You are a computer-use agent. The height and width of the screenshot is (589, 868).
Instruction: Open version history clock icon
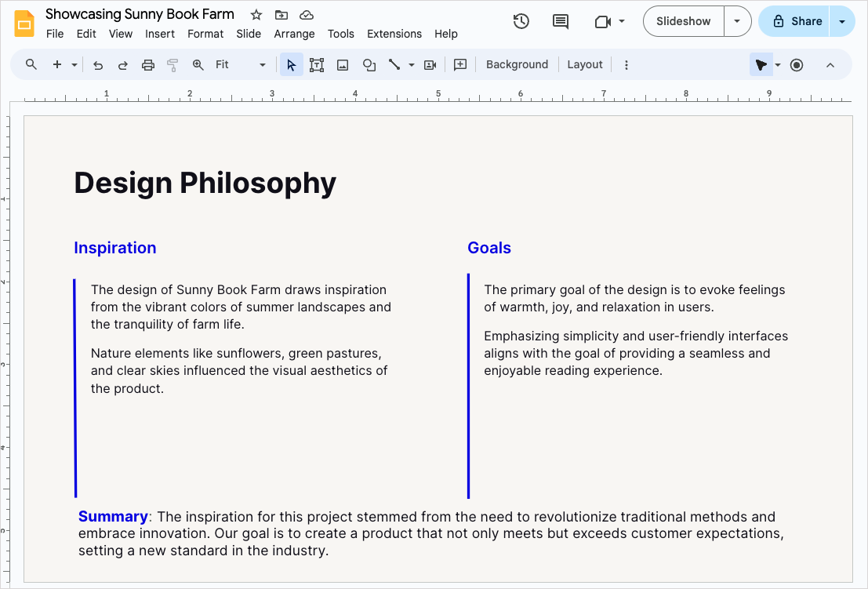coord(521,22)
